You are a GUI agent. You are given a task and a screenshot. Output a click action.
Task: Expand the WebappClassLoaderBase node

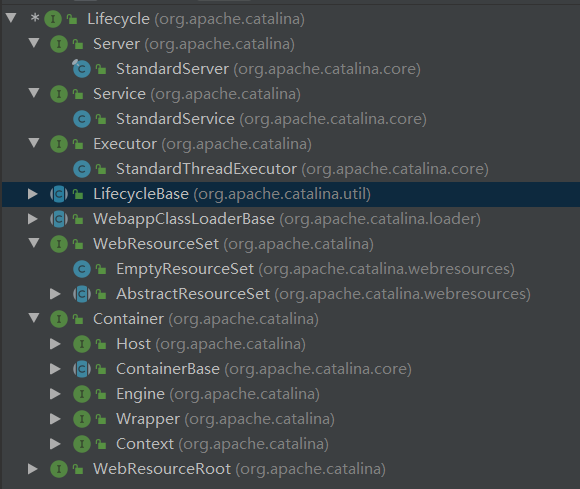point(33,219)
